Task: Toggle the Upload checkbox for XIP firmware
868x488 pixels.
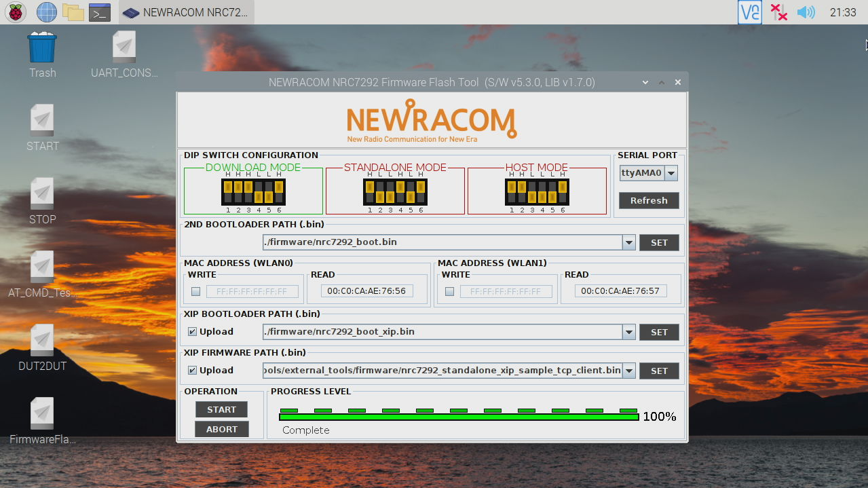Action: point(191,370)
